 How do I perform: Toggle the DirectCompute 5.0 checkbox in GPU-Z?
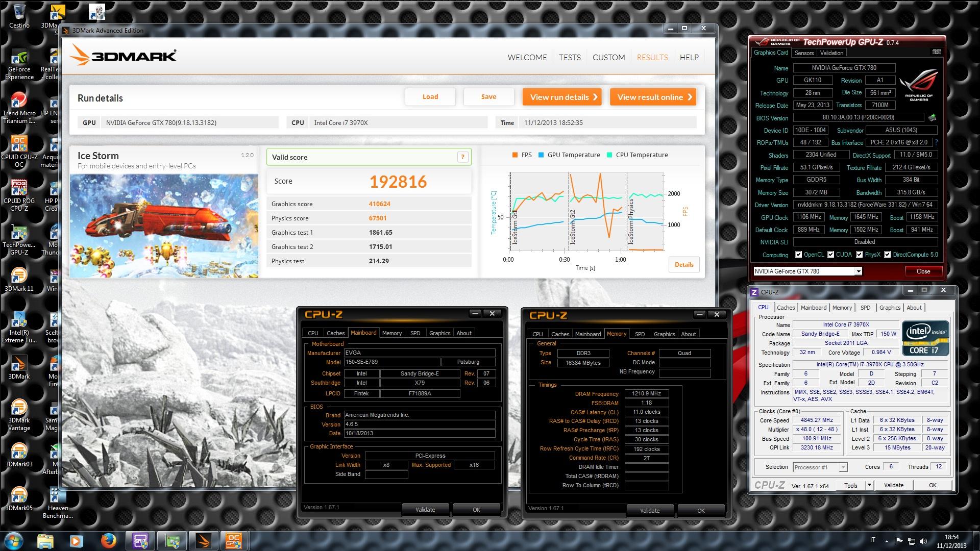pyautogui.click(x=888, y=255)
